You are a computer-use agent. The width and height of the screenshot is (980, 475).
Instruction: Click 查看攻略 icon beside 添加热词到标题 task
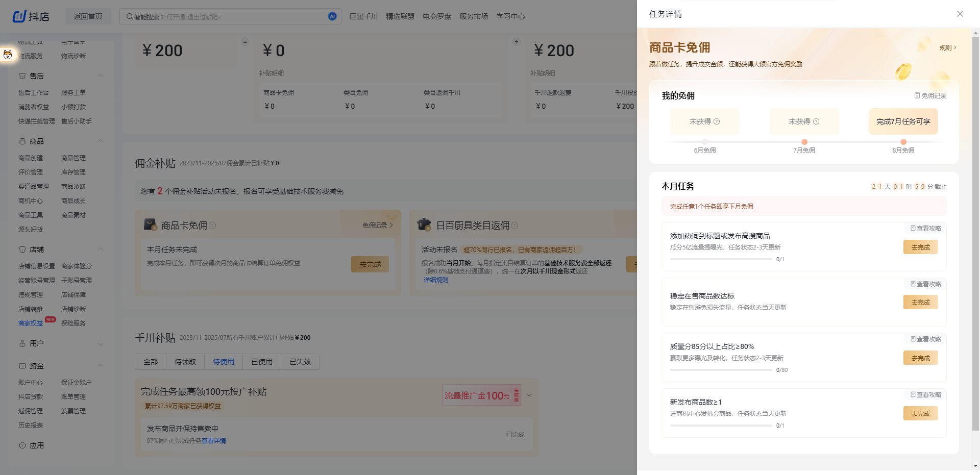click(x=913, y=228)
